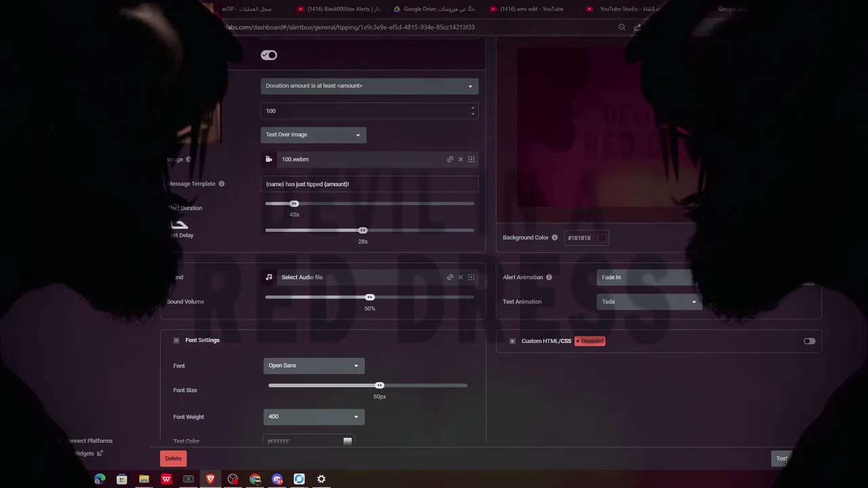The image size is (868, 488).
Task: Click the info icon next to Background Color
Action: click(555, 238)
